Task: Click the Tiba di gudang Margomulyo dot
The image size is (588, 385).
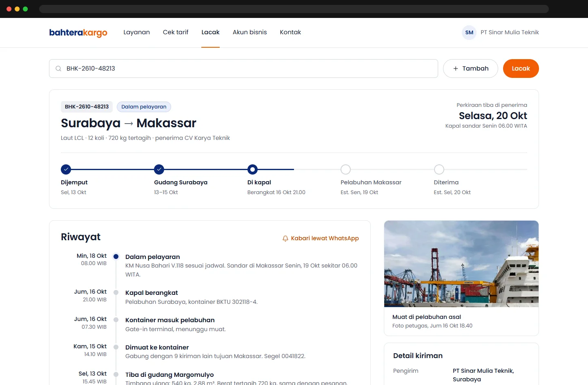Action: click(116, 374)
